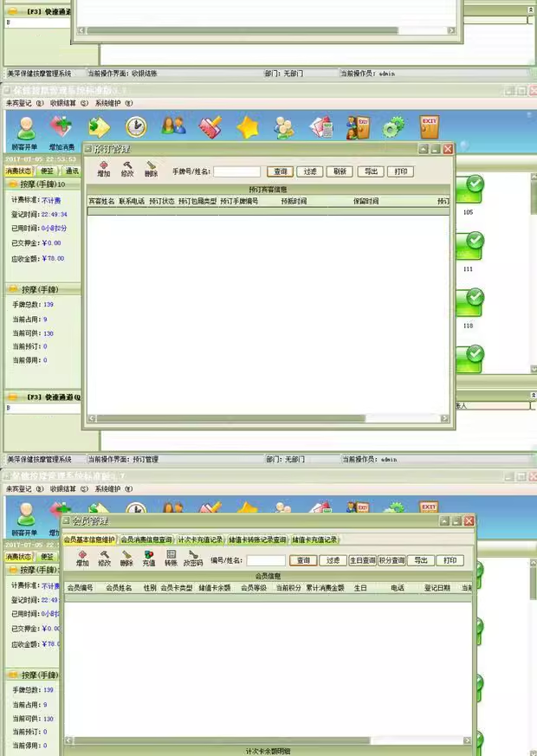Select the green check room tile 111
This screenshot has width=537, height=756.
point(469,246)
